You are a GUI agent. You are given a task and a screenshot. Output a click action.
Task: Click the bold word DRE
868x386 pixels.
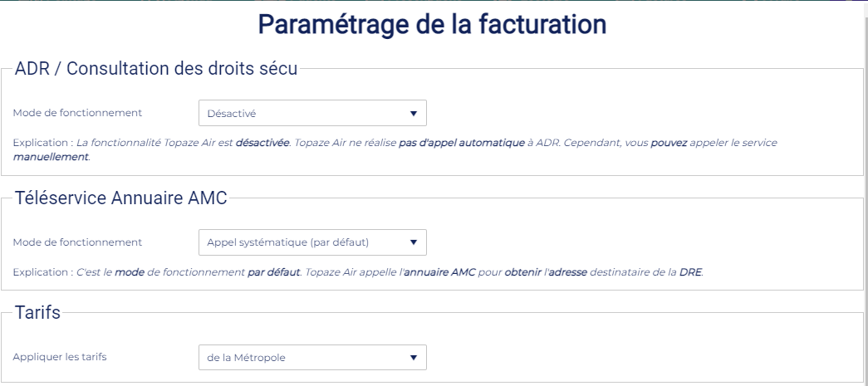coord(690,272)
